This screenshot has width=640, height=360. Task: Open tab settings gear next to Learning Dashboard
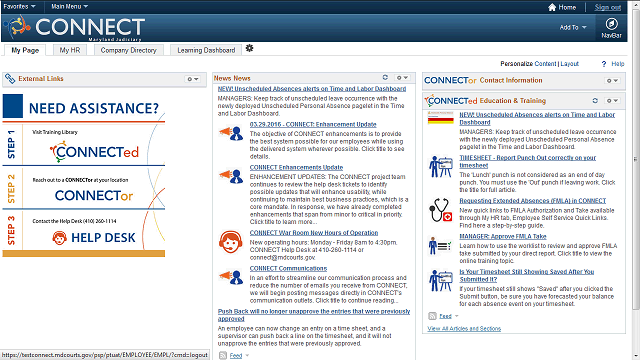[249, 49]
